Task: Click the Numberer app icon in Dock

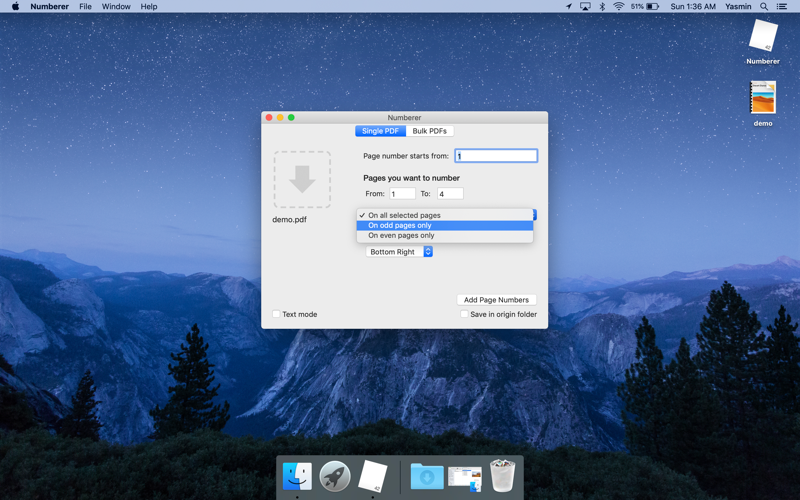Action: 373,476
